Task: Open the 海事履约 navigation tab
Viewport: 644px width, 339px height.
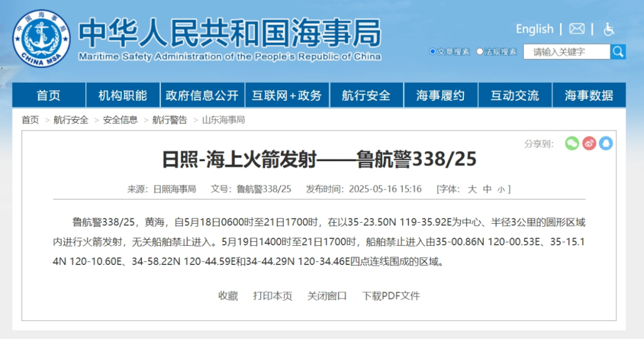Action: point(441,95)
